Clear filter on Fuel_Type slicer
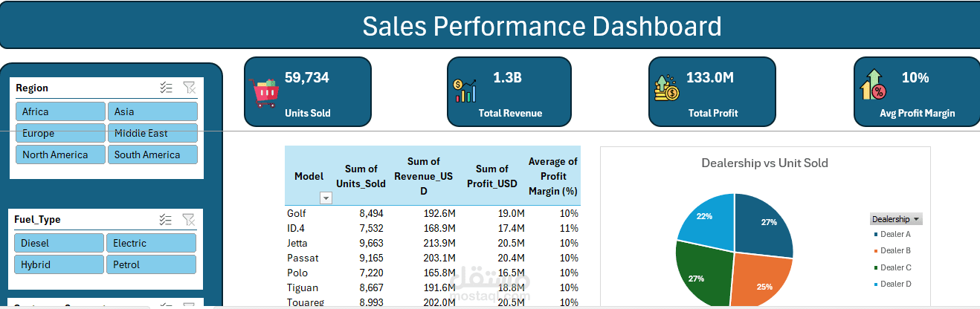The height and width of the screenshot is (309, 980). coord(189,219)
